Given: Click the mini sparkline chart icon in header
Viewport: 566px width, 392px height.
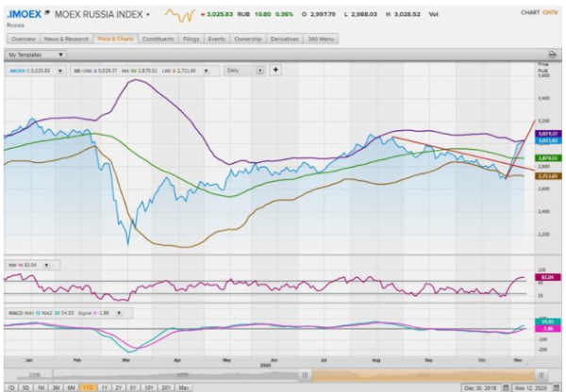Looking at the screenshot, I should point(180,15).
